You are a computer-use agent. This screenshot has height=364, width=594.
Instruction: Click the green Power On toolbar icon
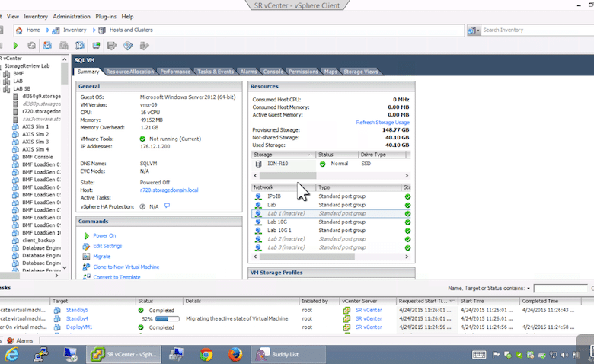pyautogui.click(x=15, y=46)
